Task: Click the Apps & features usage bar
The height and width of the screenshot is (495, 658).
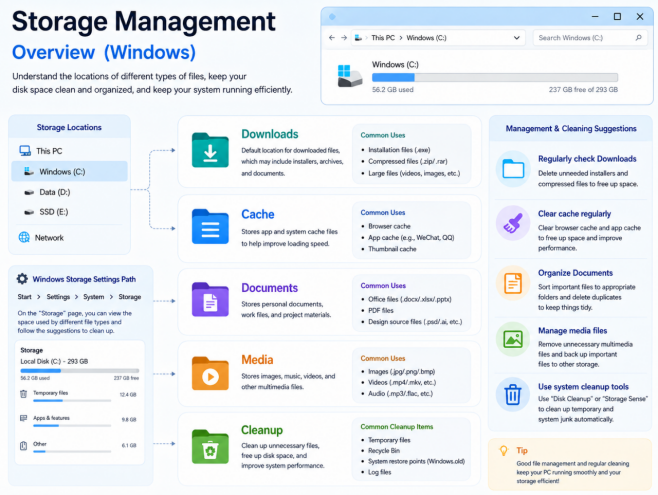Action: coord(72,425)
